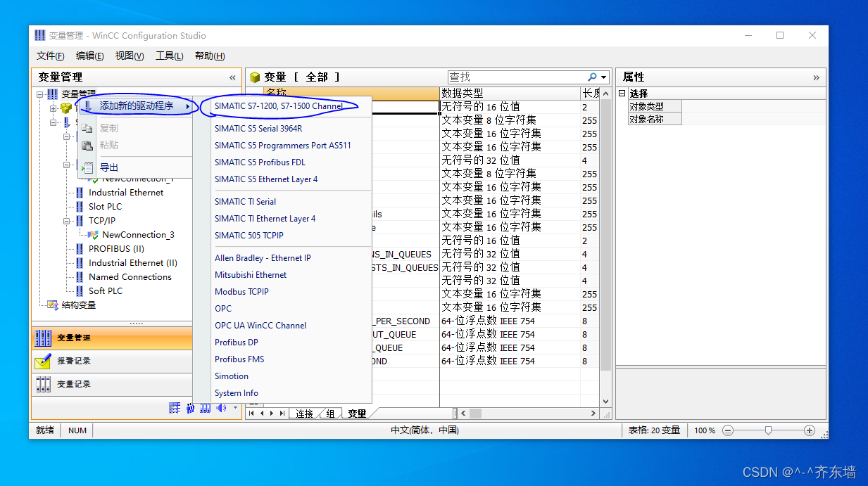Click the 对象类型 property value field

pyautogui.click(x=754, y=106)
